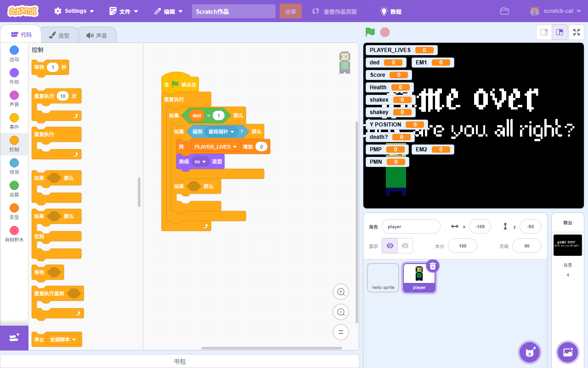Open the add extension button
The image size is (588, 368).
point(14,338)
